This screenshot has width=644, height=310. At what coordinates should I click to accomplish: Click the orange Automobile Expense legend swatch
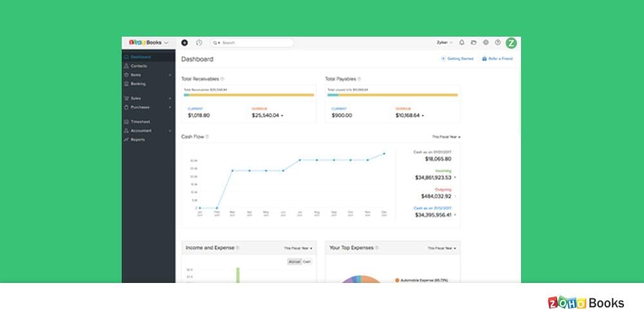(397, 280)
